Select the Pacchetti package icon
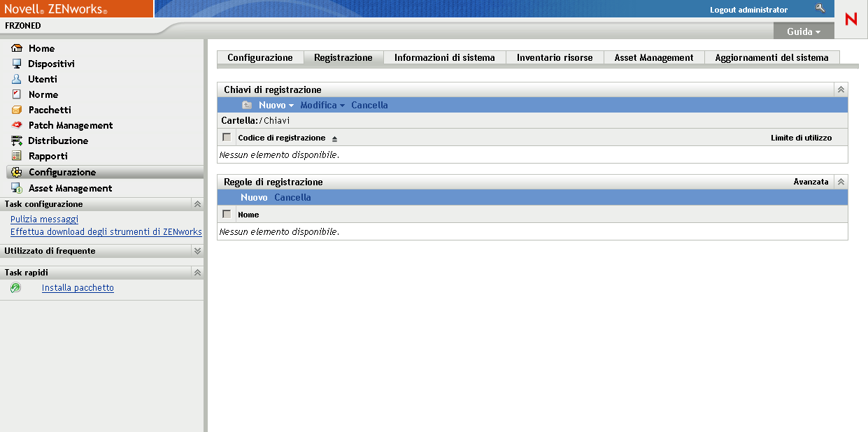This screenshot has height=432, width=868. tap(16, 110)
